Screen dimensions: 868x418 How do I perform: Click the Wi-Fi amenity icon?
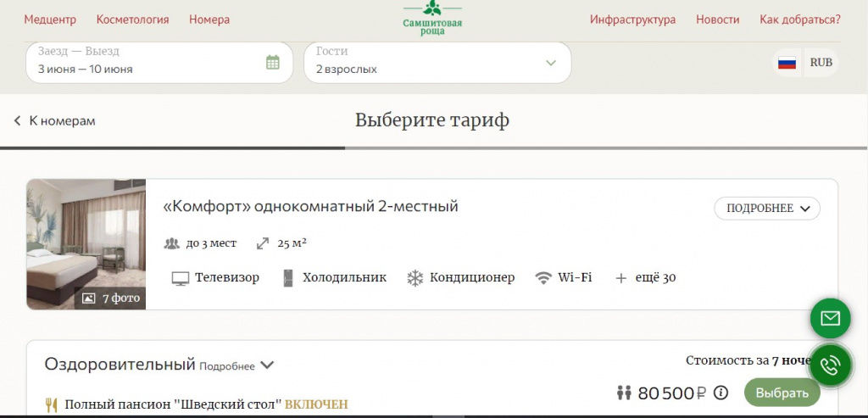(543, 278)
